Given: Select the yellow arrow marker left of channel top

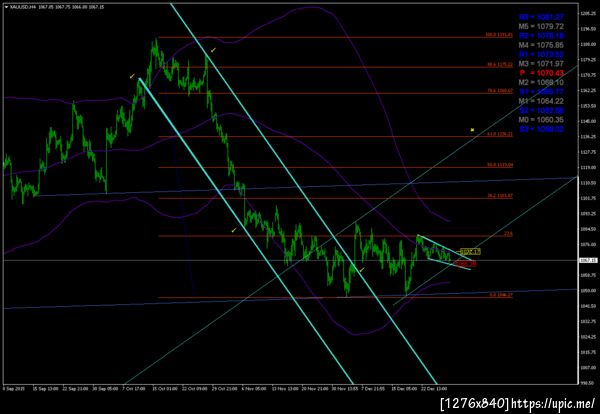Looking at the screenshot, I should pos(132,77).
